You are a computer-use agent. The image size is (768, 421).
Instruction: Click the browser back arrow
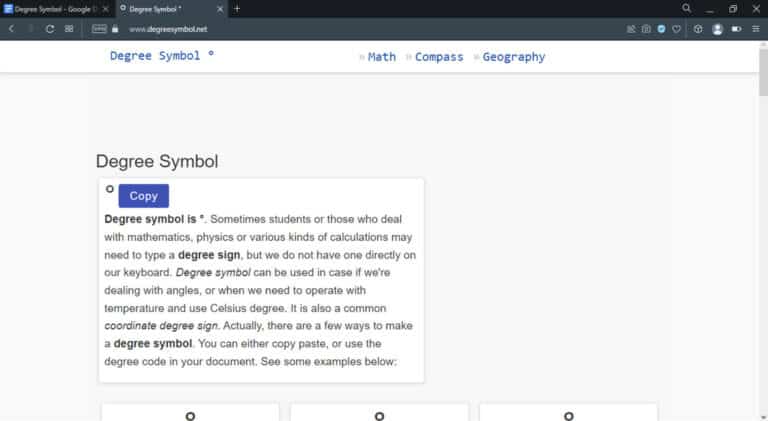tap(11, 29)
